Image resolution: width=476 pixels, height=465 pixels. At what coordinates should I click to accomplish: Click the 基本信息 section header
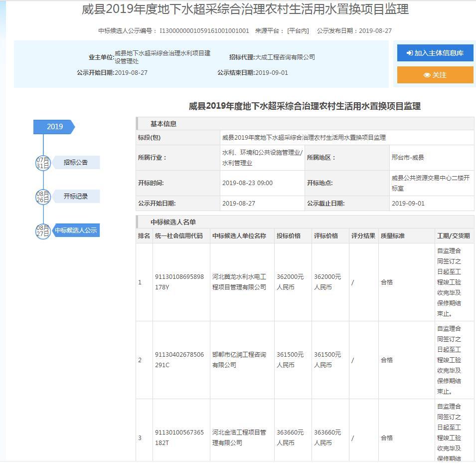(163, 124)
